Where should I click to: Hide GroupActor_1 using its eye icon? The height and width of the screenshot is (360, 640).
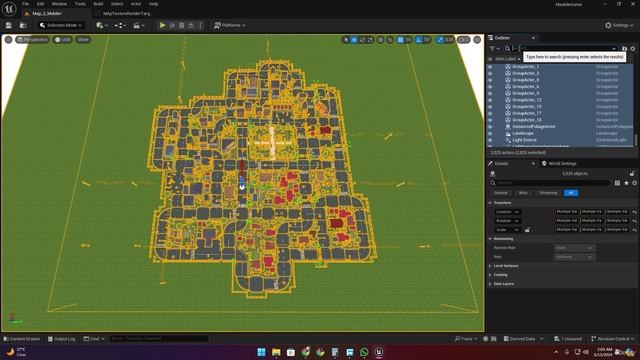coord(490,67)
